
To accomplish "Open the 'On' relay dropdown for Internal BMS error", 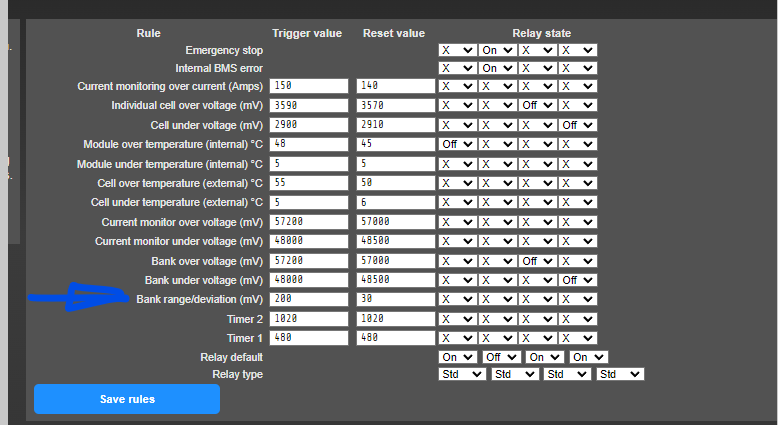I will click(x=497, y=68).
